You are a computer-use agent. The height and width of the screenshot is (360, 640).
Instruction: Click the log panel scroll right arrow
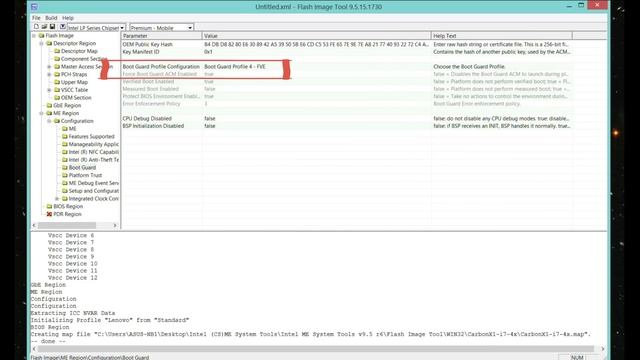[603, 349]
